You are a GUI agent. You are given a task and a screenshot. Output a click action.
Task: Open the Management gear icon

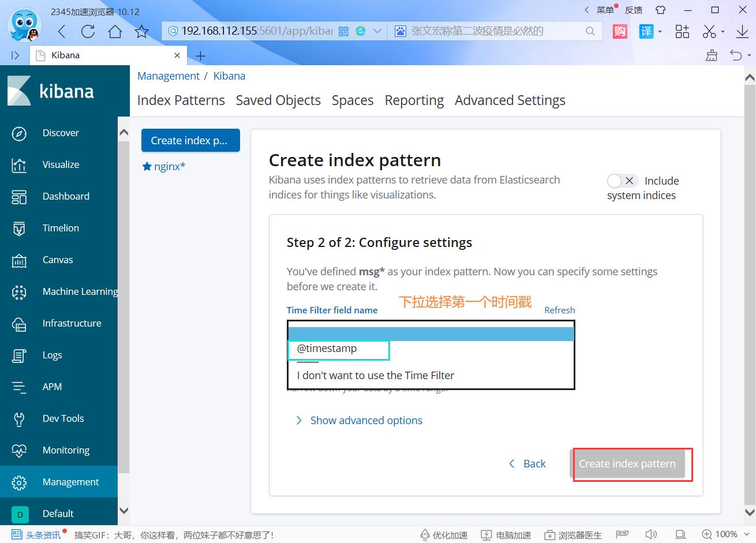(19, 482)
